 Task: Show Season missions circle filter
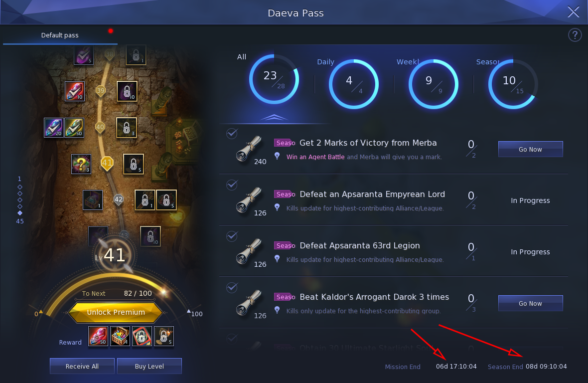(513, 84)
